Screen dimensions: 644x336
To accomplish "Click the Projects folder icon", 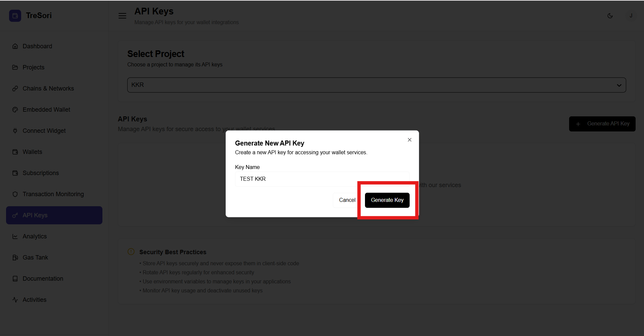I will coord(15,67).
